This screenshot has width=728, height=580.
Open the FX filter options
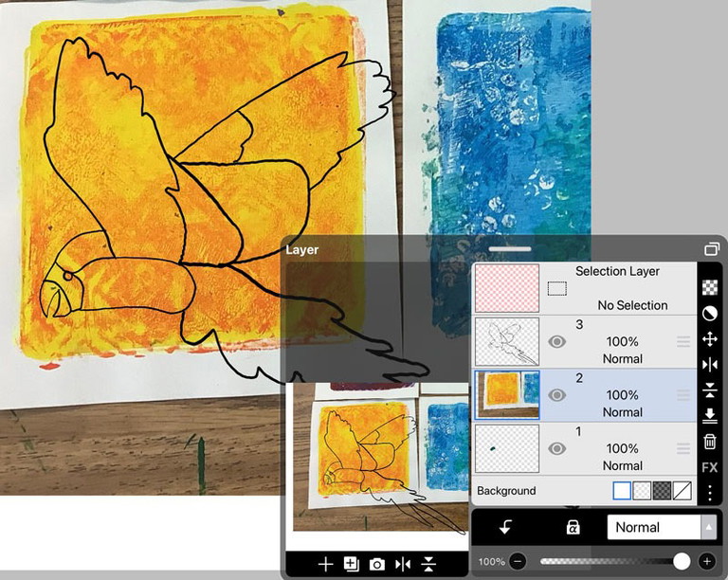(709, 467)
